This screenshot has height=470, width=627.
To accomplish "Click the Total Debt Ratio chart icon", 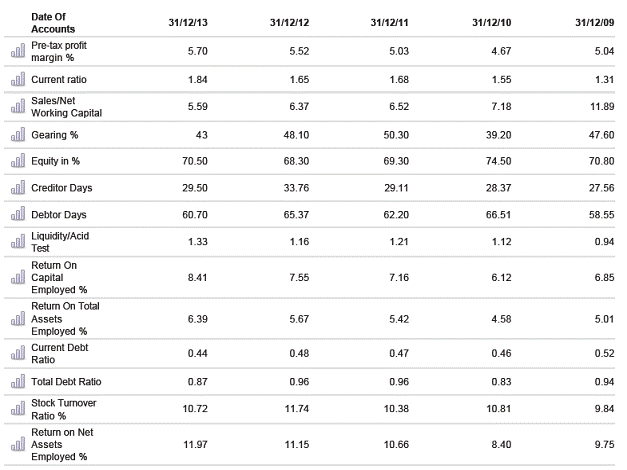I will [x=17, y=381].
